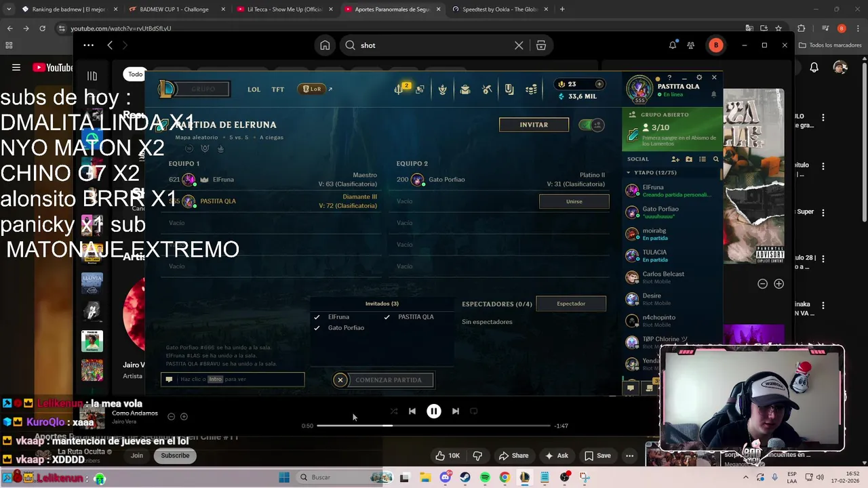Viewport: 868px width, 488px height.
Task: Click COMENZAR PARTIDA button
Action: point(389,380)
